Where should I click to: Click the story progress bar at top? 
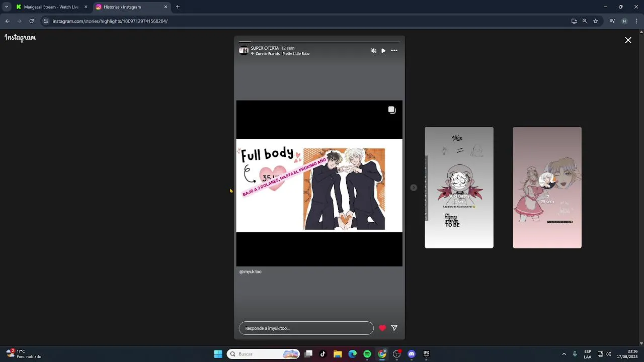[319, 42]
